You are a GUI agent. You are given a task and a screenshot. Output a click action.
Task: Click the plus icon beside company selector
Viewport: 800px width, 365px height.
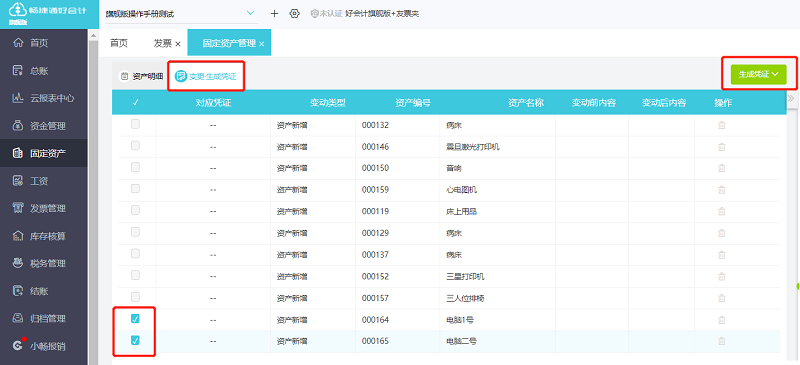274,14
